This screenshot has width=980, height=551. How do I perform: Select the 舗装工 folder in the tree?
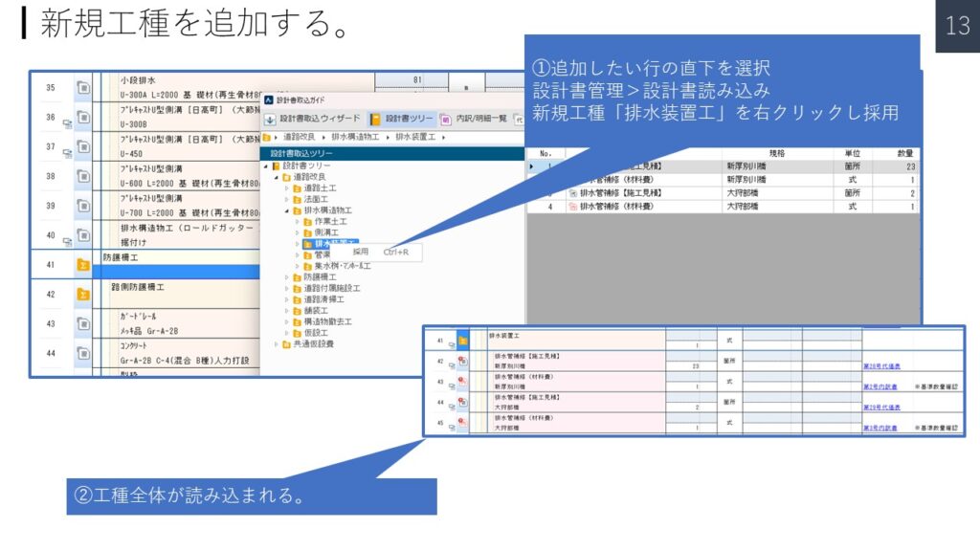pyautogui.click(x=317, y=310)
